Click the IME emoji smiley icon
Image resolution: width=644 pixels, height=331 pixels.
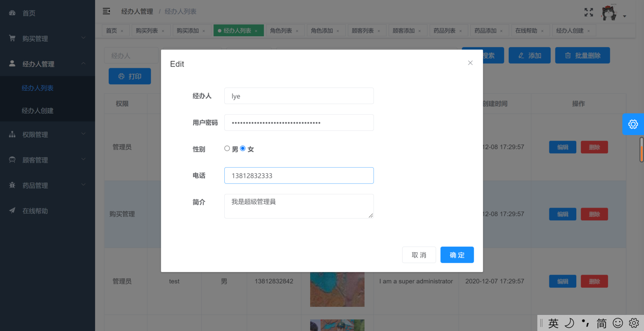pos(617,323)
